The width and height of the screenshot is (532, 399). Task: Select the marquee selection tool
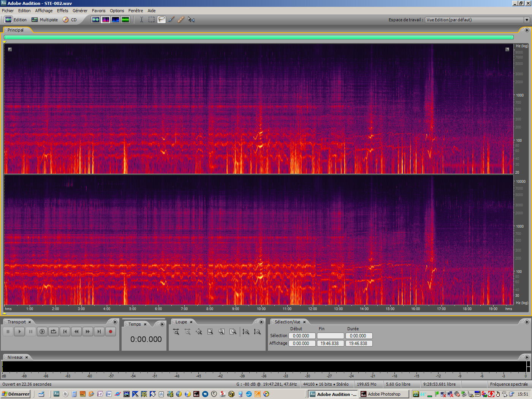pos(151,19)
